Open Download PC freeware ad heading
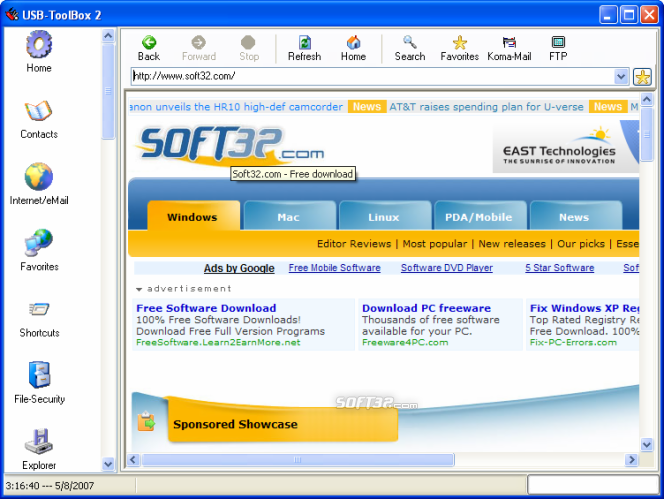664x499 pixels. [426, 308]
